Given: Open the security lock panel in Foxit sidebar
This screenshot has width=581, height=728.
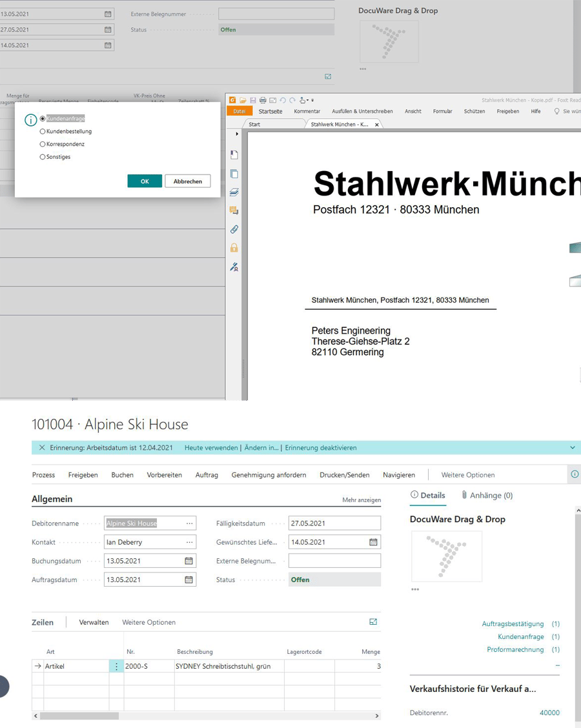Looking at the screenshot, I should 234,248.
